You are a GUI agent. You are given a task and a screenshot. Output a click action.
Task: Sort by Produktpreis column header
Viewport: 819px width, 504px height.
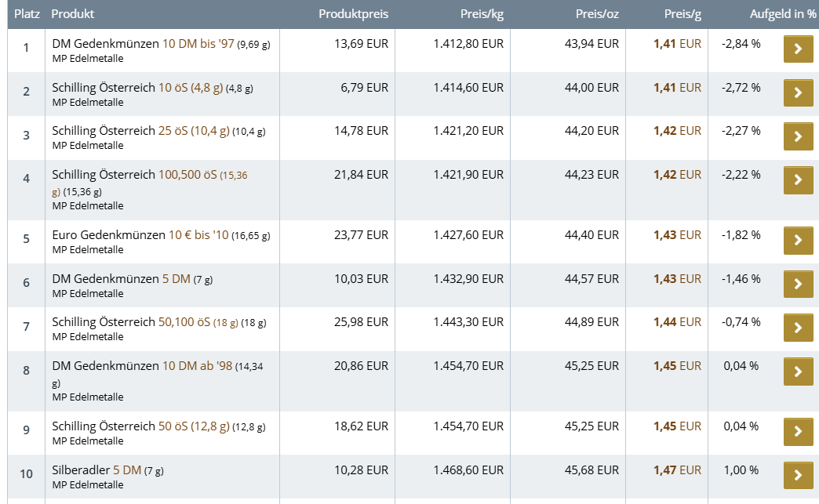coord(353,14)
